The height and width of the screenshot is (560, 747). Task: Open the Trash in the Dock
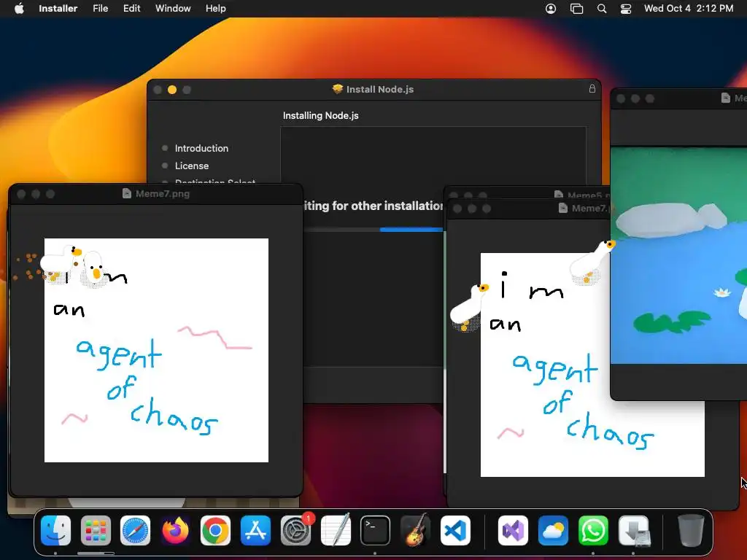(x=691, y=531)
